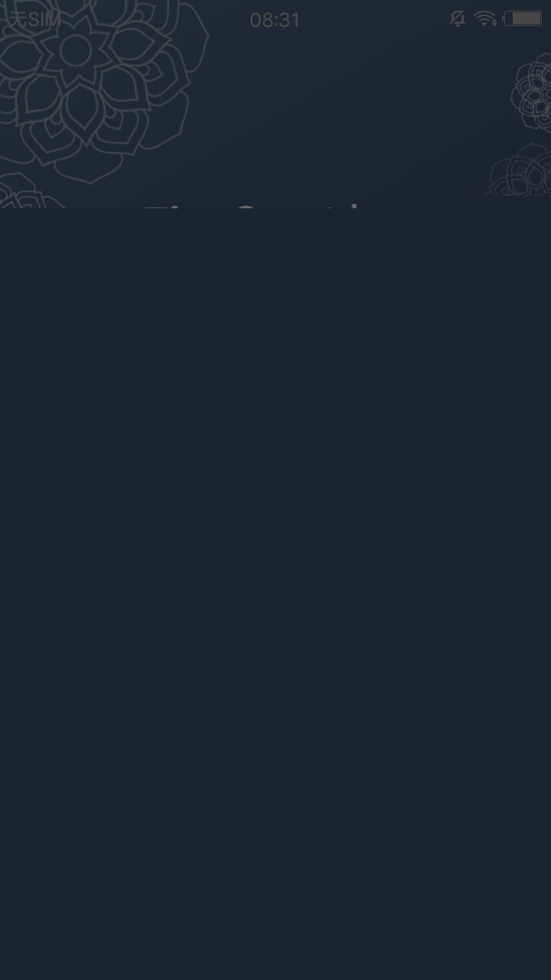Tap the center of the large mandala flower
Viewport: 551px width, 980px height.
click(76, 50)
